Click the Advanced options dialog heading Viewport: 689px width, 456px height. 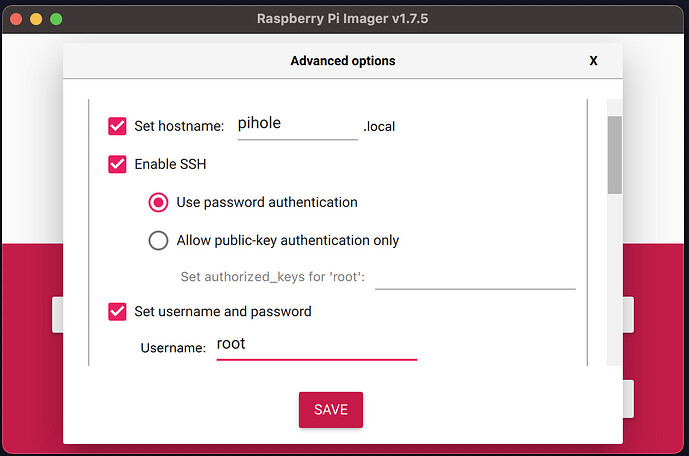pos(342,61)
